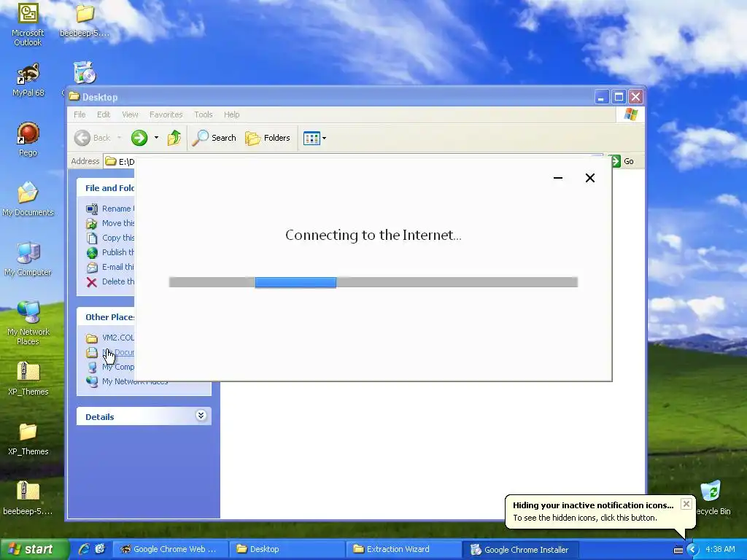Launch Internet Explorer from Quick Launch
The image size is (747, 560).
(x=84, y=549)
